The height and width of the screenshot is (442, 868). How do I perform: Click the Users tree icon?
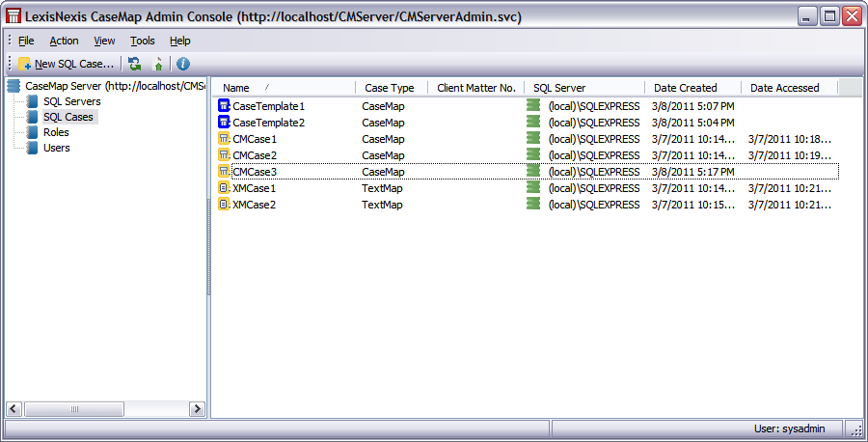coord(32,148)
